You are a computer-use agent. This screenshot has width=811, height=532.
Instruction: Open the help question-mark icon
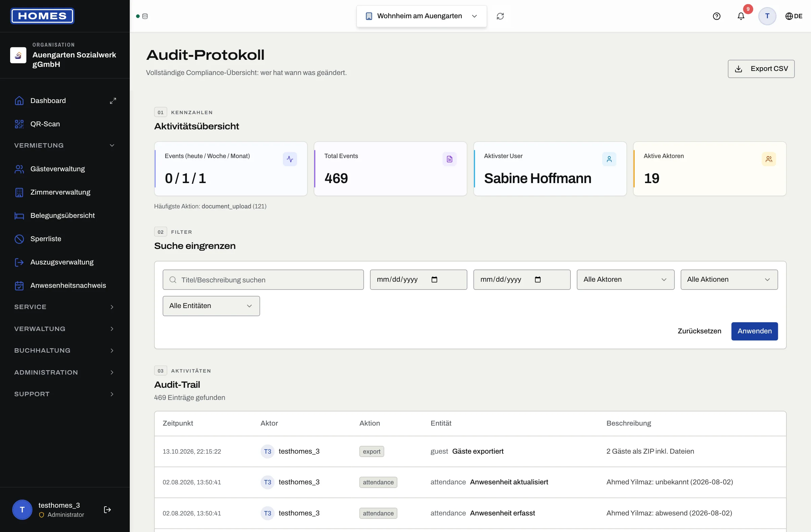(x=716, y=16)
